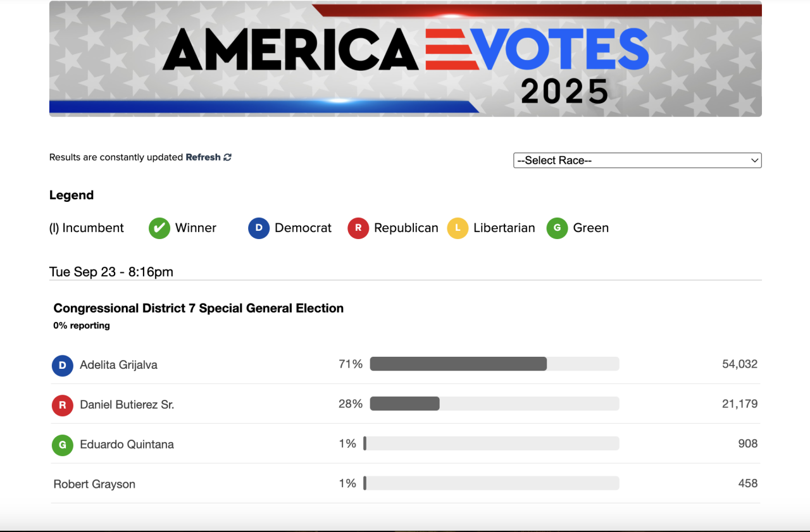This screenshot has width=810, height=532.
Task: Click the yellow Libertarian legend icon
Action: 458,228
